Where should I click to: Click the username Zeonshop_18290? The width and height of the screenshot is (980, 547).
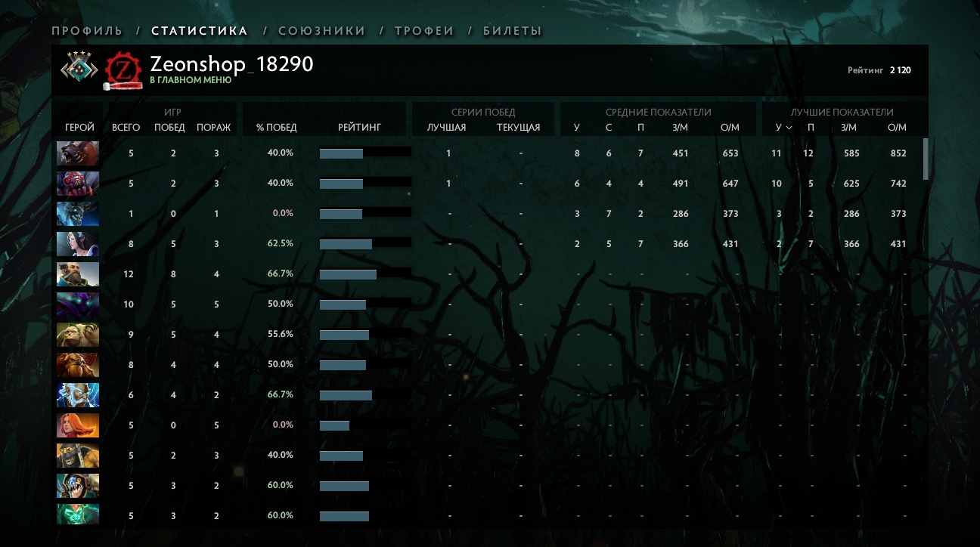(x=231, y=64)
